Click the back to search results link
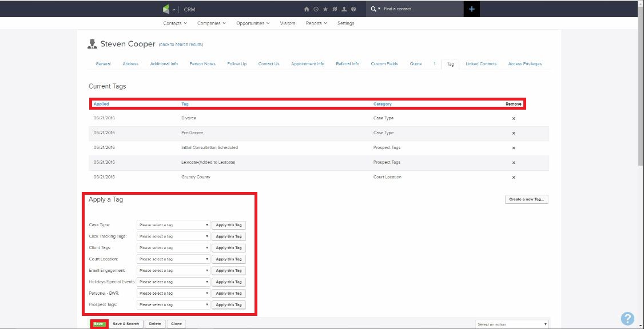 pyautogui.click(x=181, y=45)
